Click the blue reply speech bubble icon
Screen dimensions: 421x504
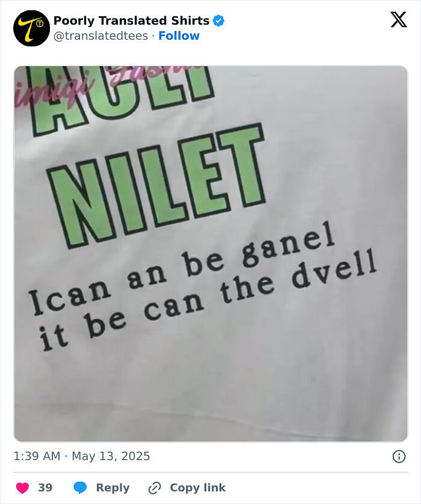80,488
